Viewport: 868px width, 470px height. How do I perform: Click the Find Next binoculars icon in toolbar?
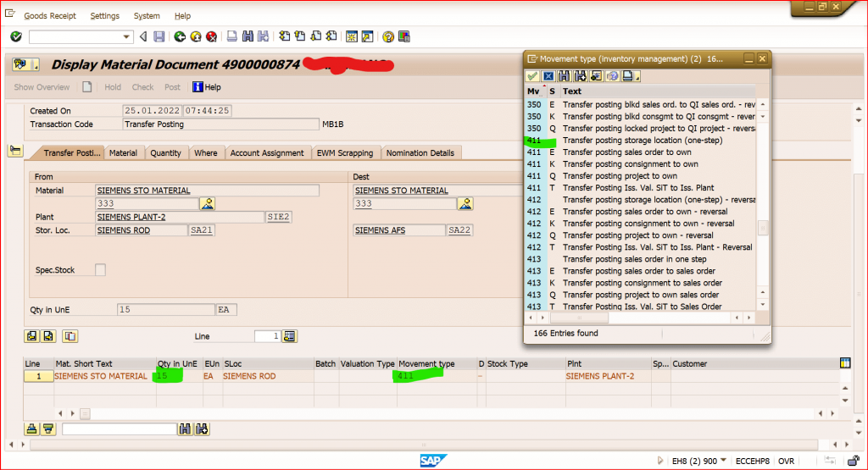pyautogui.click(x=264, y=36)
